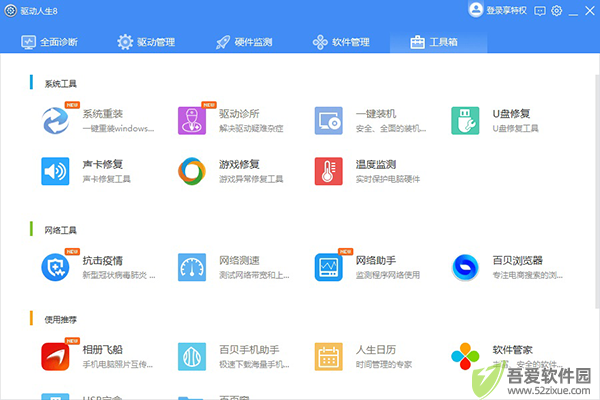Click the 网络测速 title text
Image resolution: width=600 pixels, height=400 pixels.
(x=239, y=261)
